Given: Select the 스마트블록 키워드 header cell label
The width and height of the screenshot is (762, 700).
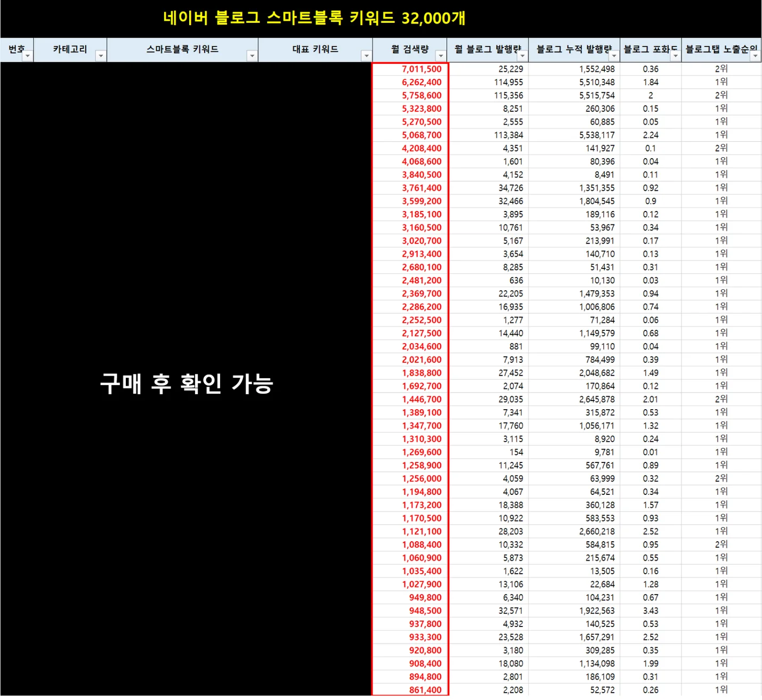Looking at the screenshot, I should pyautogui.click(x=182, y=49).
